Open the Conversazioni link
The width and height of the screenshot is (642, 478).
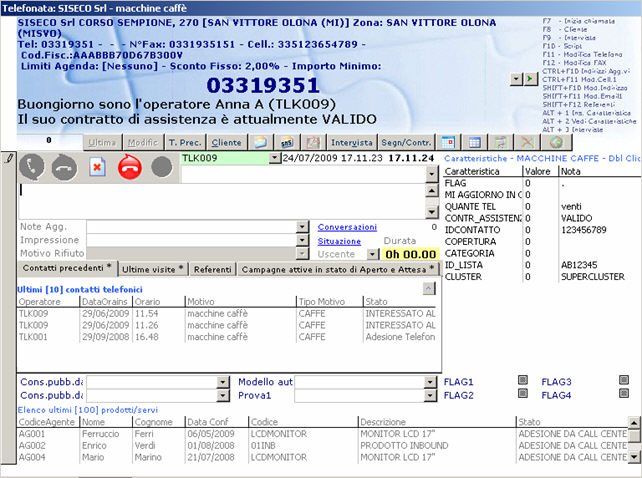[347, 227]
